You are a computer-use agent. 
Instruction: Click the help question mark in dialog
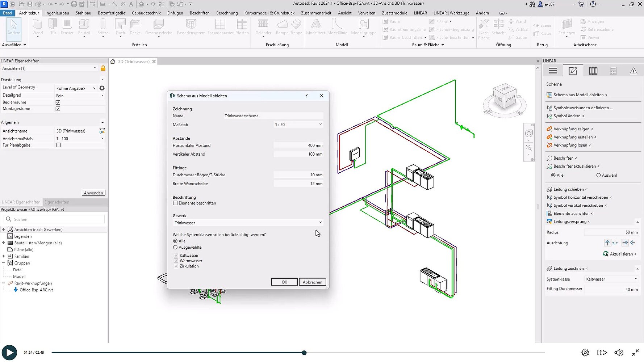(x=306, y=96)
